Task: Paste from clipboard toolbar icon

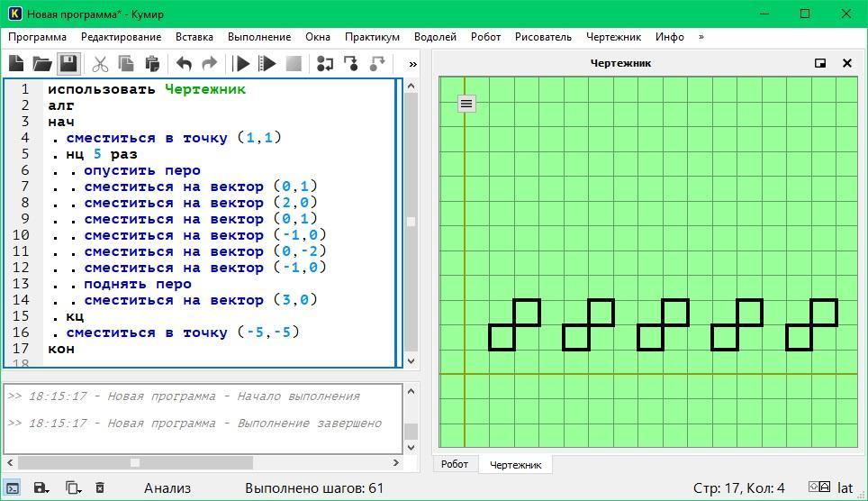Action: 152,63
